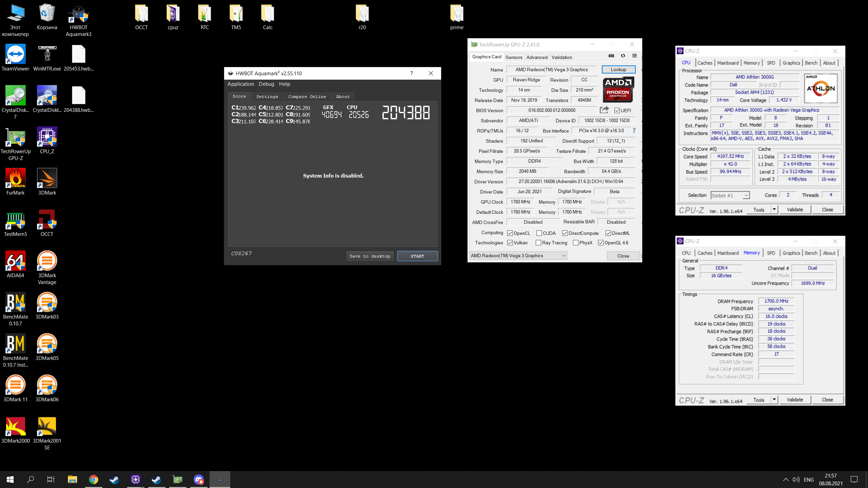Image resolution: width=868 pixels, height=488 pixels.
Task: Open SPD tab in lower CPU-Z window
Action: pyautogui.click(x=771, y=253)
